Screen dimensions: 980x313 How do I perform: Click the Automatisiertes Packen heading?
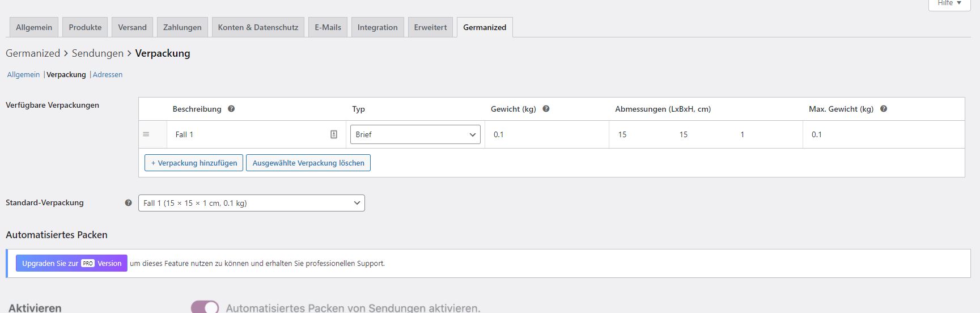57,235
